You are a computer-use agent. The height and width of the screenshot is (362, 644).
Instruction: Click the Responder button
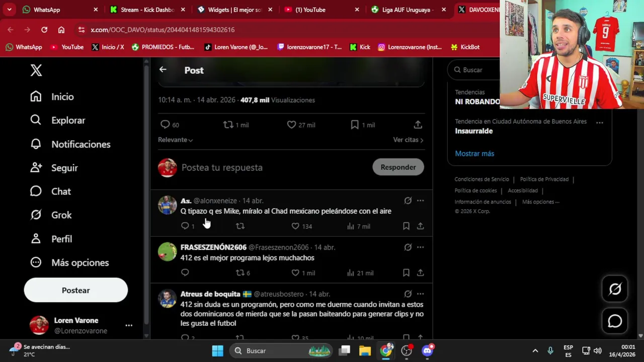click(x=398, y=167)
